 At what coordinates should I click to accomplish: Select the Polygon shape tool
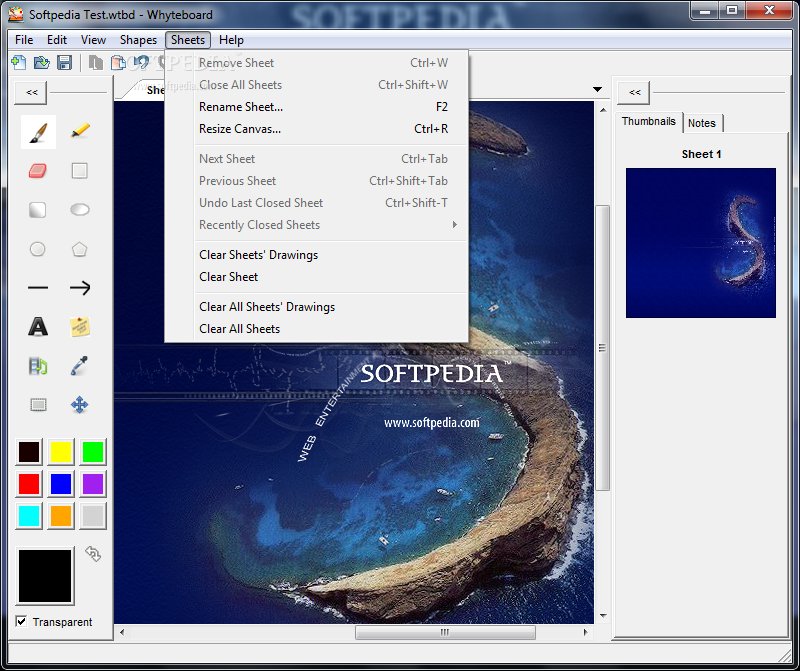pos(80,249)
